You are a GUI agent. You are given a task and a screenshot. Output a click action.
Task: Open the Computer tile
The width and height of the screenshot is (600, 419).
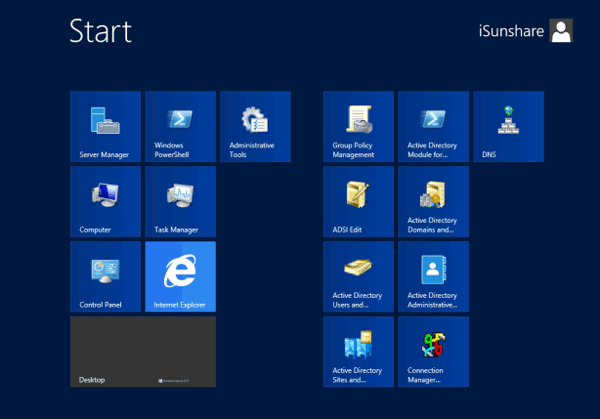(106, 202)
